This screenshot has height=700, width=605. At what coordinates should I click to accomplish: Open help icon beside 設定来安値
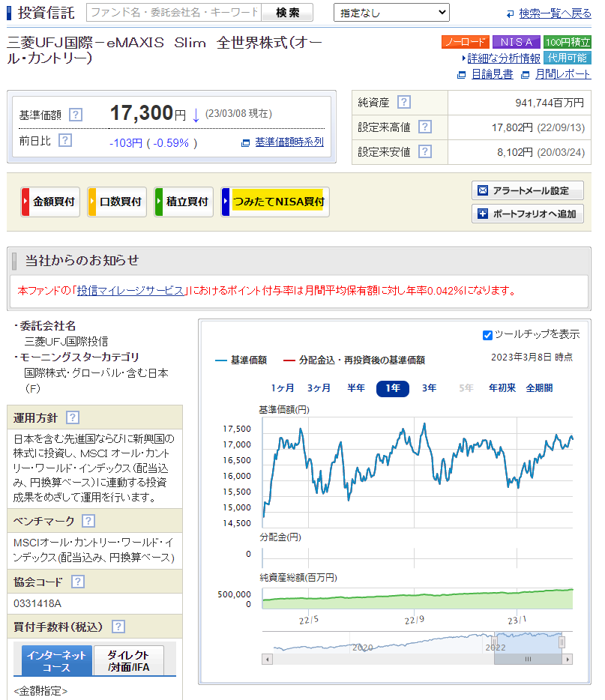[x=425, y=152]
